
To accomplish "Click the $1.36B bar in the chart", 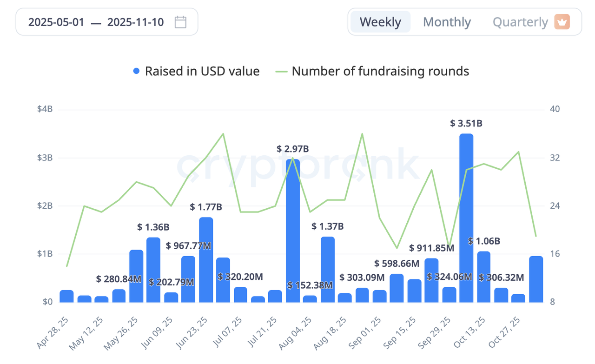I will (x=153, y=270).
